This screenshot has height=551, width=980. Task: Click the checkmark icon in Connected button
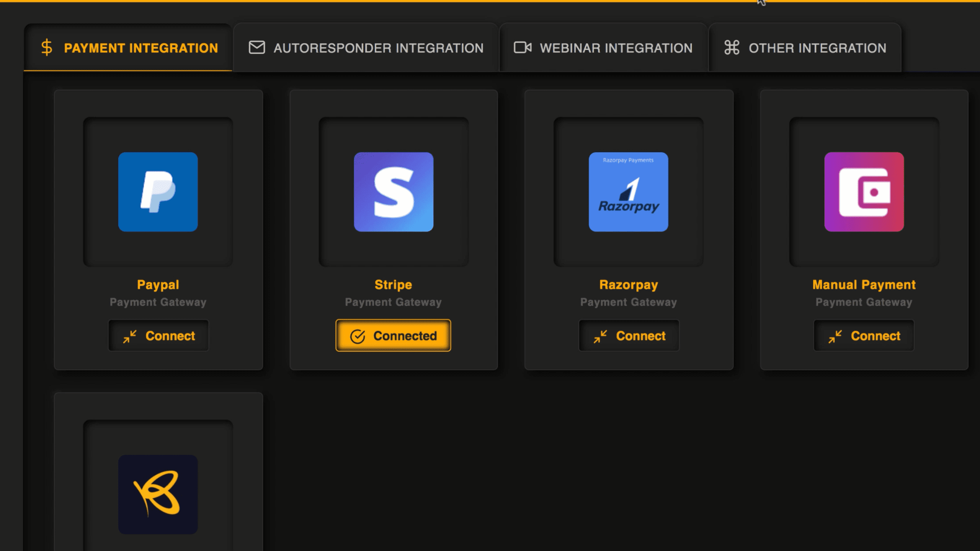[358, 336]
